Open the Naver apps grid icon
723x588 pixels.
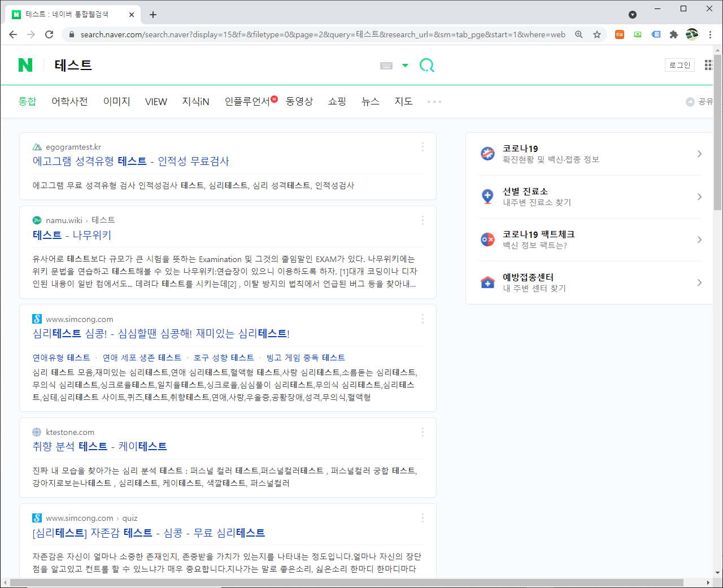[x=708, y=65]
